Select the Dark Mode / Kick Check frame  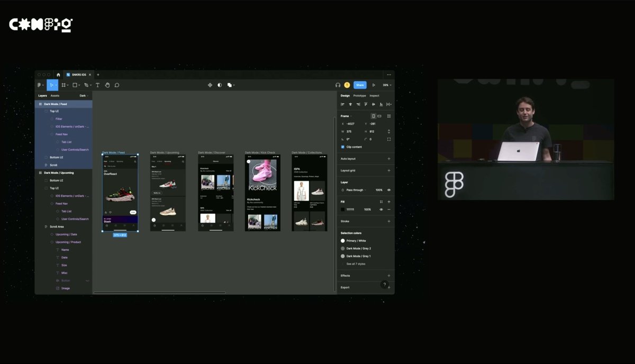(262, 193)
